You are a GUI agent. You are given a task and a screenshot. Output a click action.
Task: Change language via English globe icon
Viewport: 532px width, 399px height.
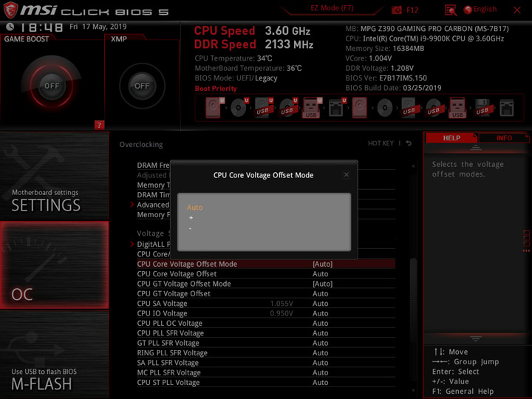click(480, 10)
